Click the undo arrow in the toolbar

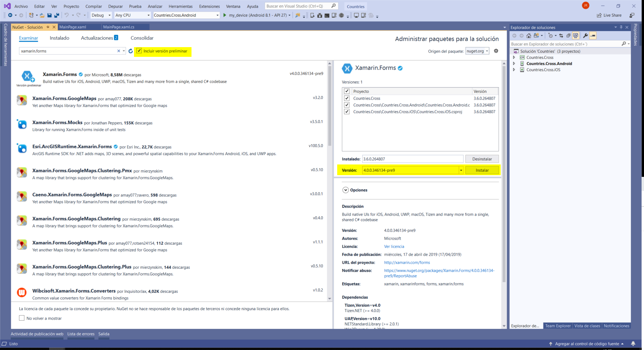[x=67, y=15]
